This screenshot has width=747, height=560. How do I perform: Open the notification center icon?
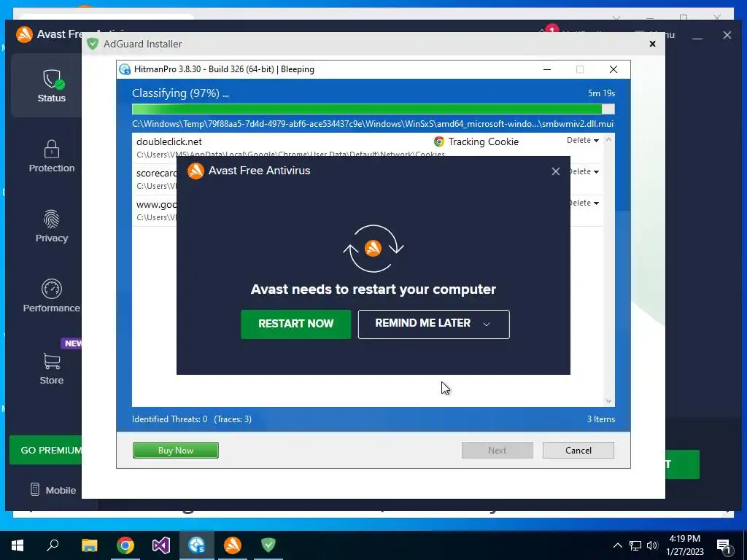click(x=724, y=546)
